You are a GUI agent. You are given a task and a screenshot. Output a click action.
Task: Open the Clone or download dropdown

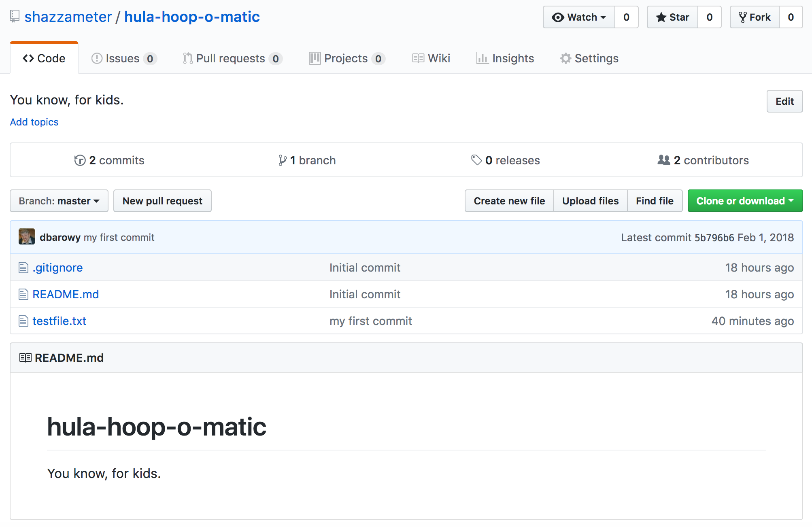coord(745,201)
